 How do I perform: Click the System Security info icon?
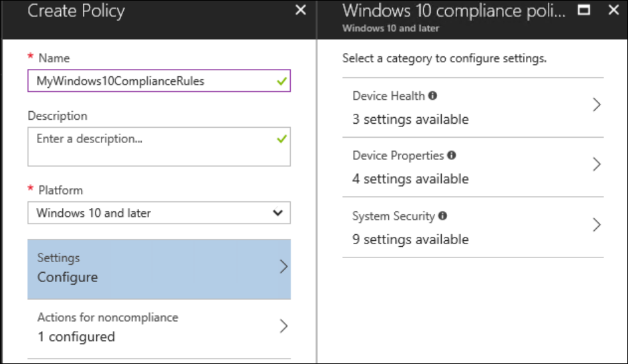click(442, 216)
